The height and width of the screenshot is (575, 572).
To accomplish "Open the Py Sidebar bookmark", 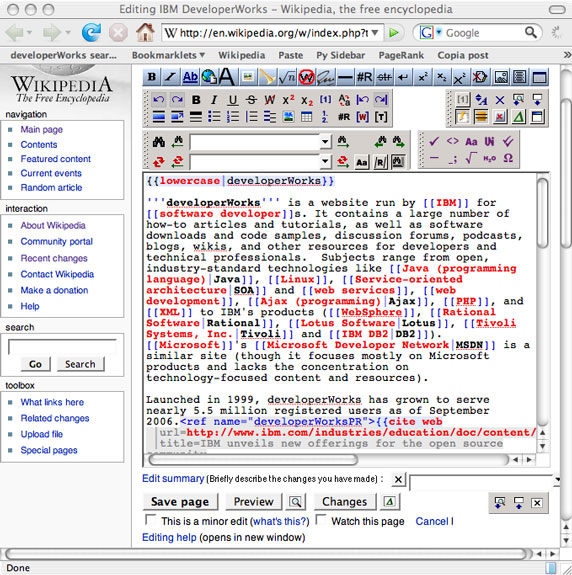I will tap(341, 55).
